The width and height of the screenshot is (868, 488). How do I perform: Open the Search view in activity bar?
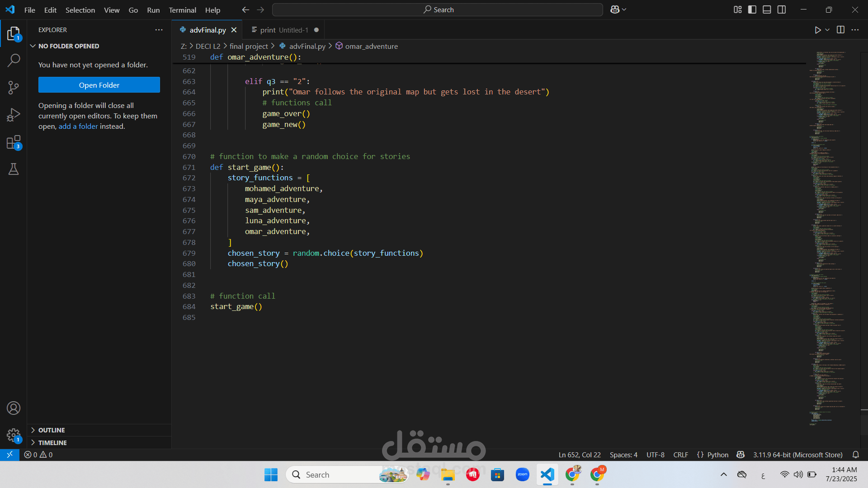pos(14,60)
